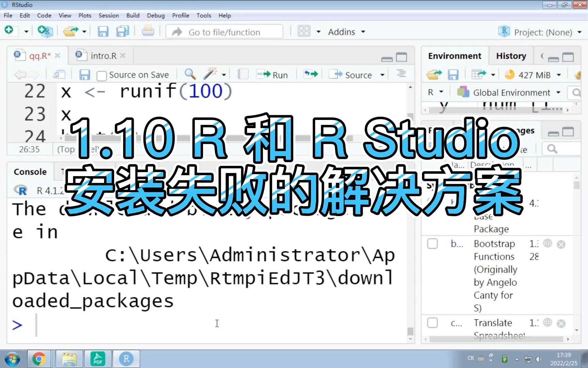Maximize the Packages pane
The height and width of the screenshot is (368, 588).
coord(568,132)
